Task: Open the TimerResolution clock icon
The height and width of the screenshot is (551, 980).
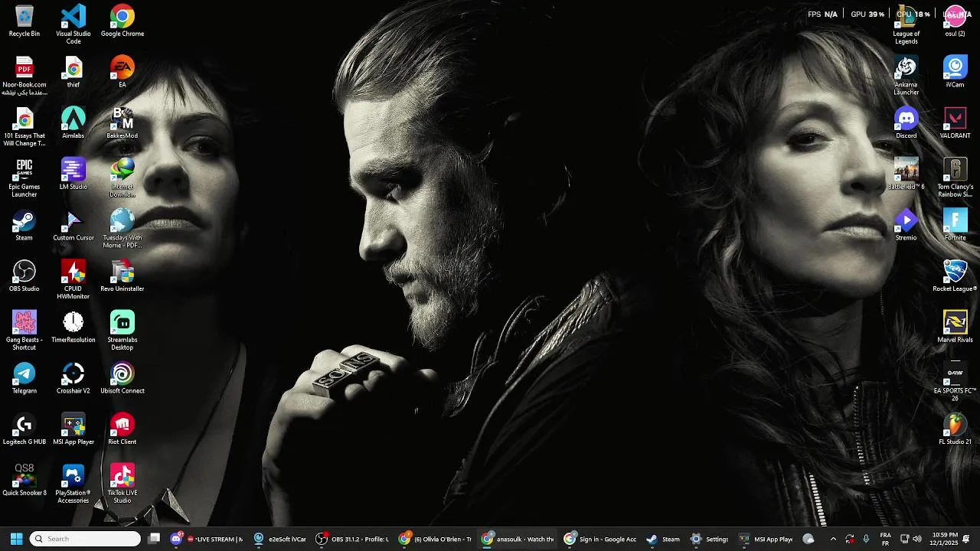Action: point(73,327)
